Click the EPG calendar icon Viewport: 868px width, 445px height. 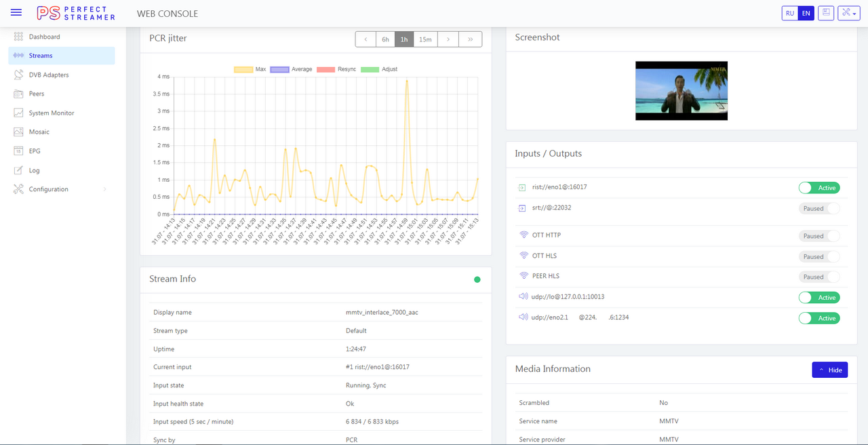tap(18, 151)
